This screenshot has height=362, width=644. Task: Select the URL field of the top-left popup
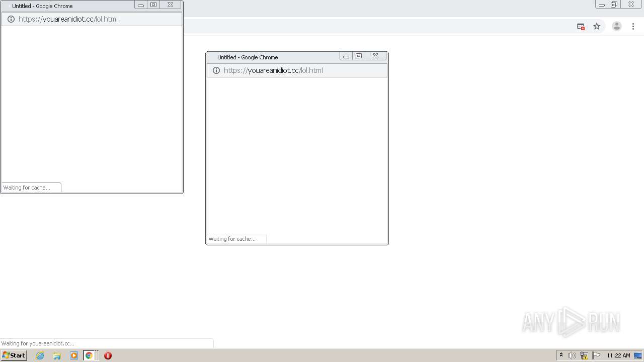(x=92, y=19)
